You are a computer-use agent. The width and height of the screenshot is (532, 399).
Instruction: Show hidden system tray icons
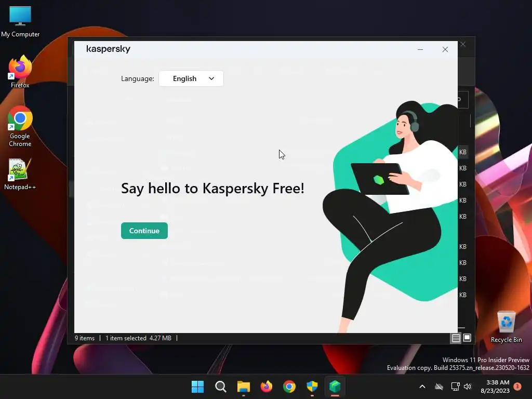(x=422, y=387)
